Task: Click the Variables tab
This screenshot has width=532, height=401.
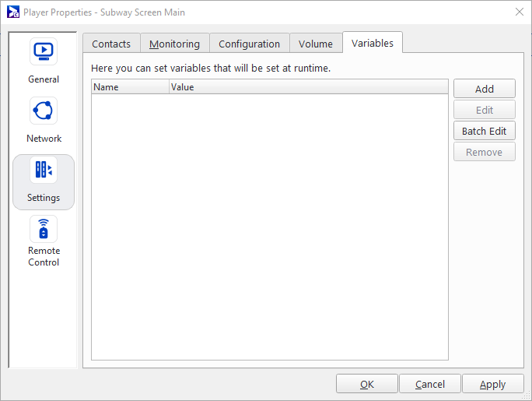Action: (x=373, y=43)
